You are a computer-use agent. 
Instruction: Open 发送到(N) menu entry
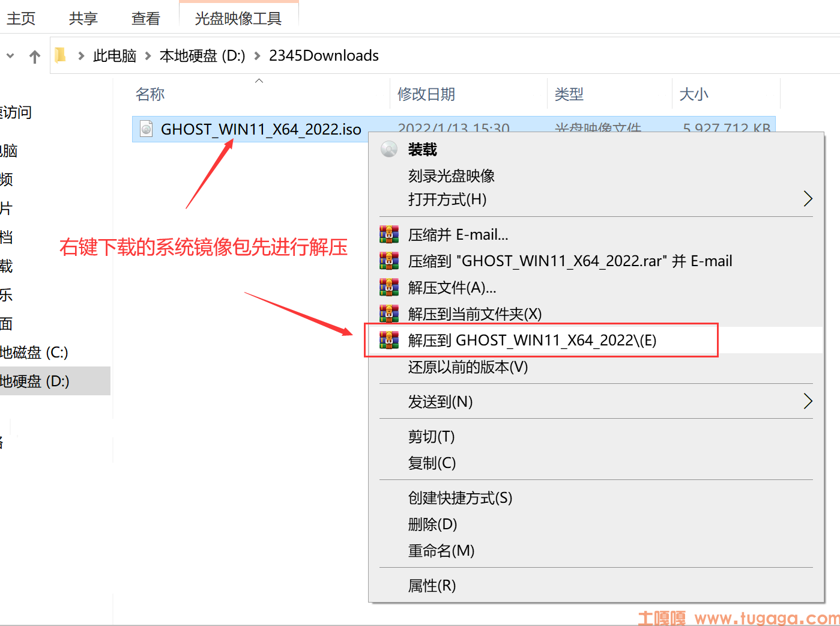point(441,401)
